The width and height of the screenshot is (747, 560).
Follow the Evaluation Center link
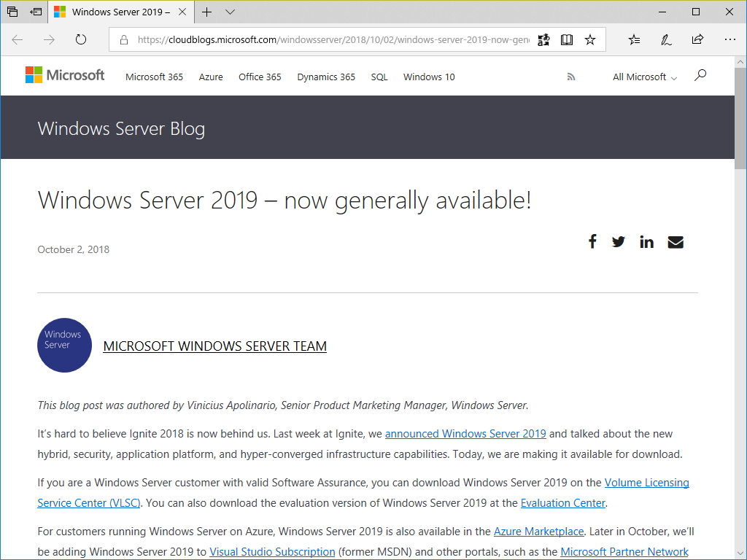[x=562, y=502]
